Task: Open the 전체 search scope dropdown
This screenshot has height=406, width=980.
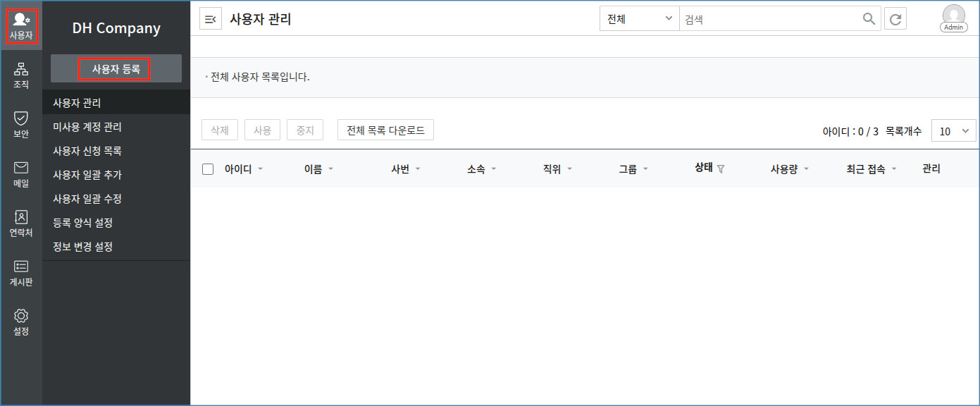Action: (x=638, y=19)
